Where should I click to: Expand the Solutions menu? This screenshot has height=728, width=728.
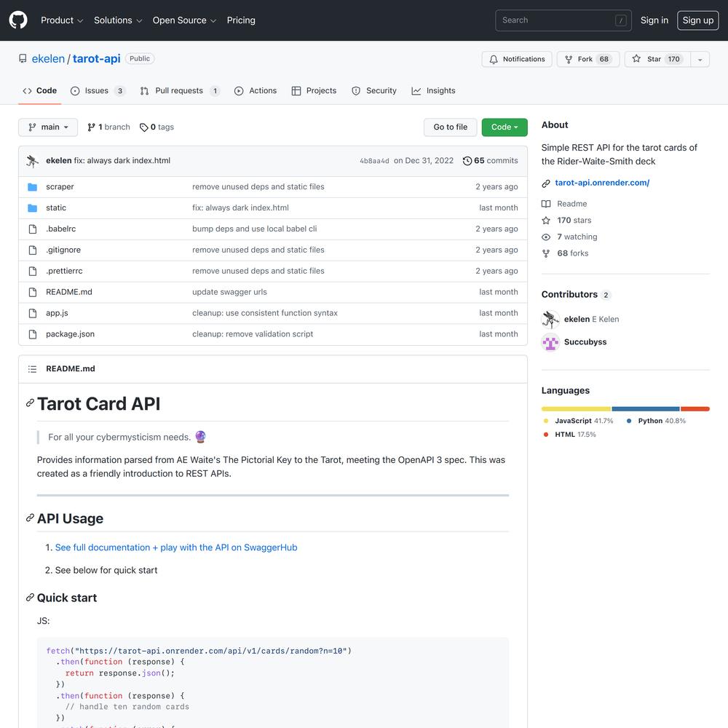tap(118, 20)
